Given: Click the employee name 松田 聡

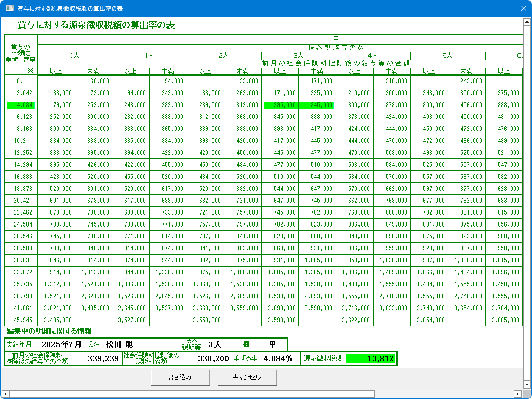Looking at the screenshot, I should (119, 344).
